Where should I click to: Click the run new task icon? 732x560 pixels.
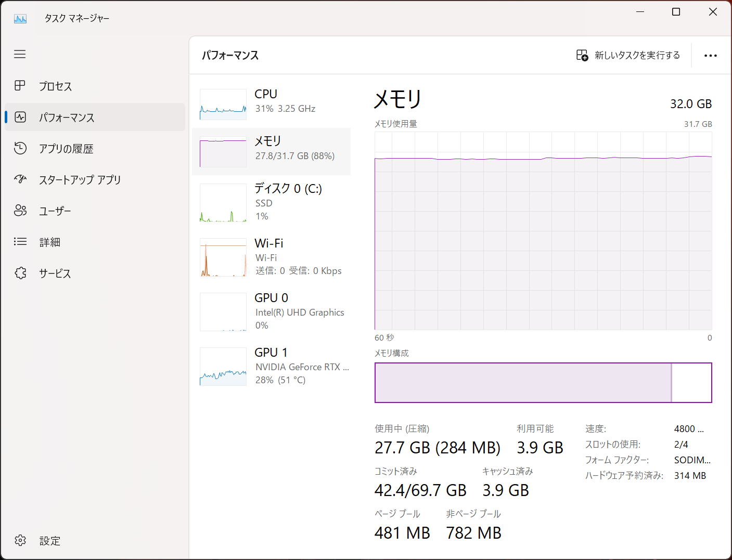582,55
